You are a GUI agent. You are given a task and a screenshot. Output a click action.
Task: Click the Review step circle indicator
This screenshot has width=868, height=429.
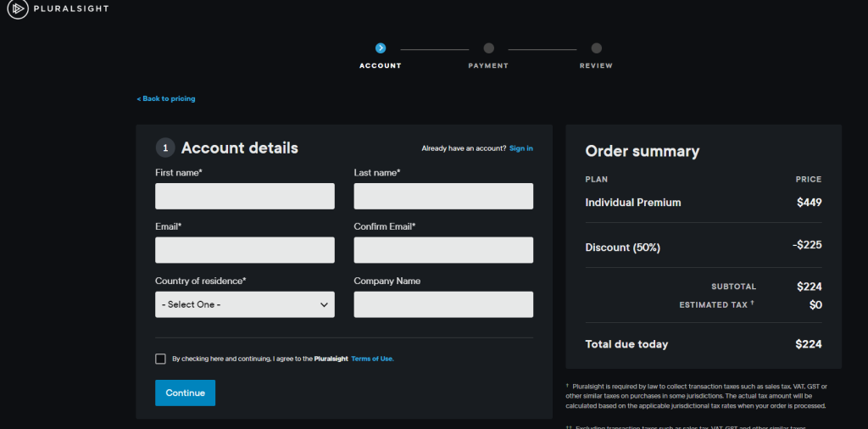click(x=596, y=48)
